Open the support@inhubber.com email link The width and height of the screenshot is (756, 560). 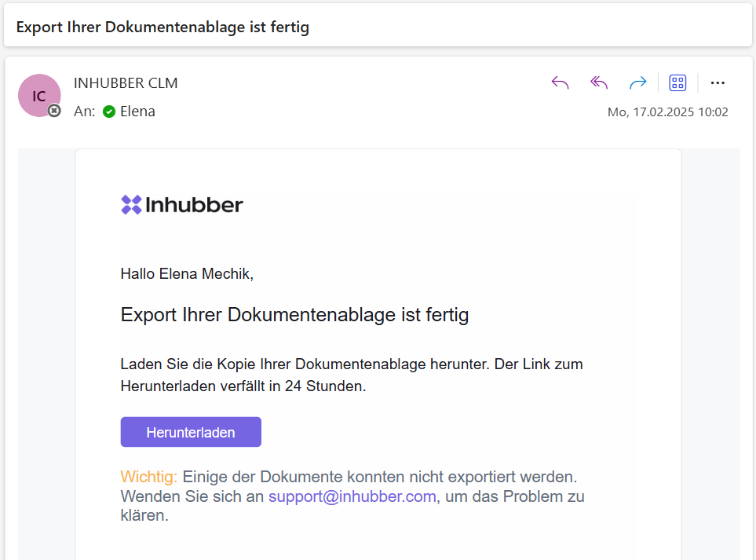click(x=352, y=496)
